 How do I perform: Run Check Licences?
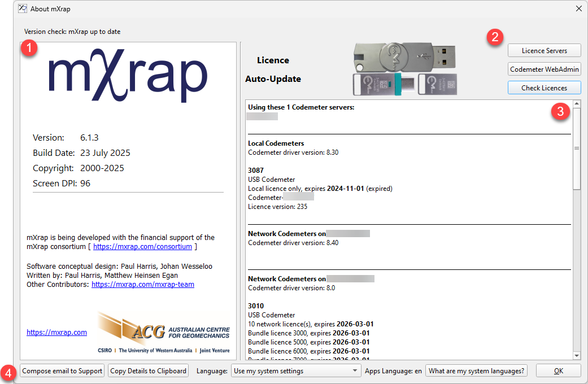[x=544, y=88]
